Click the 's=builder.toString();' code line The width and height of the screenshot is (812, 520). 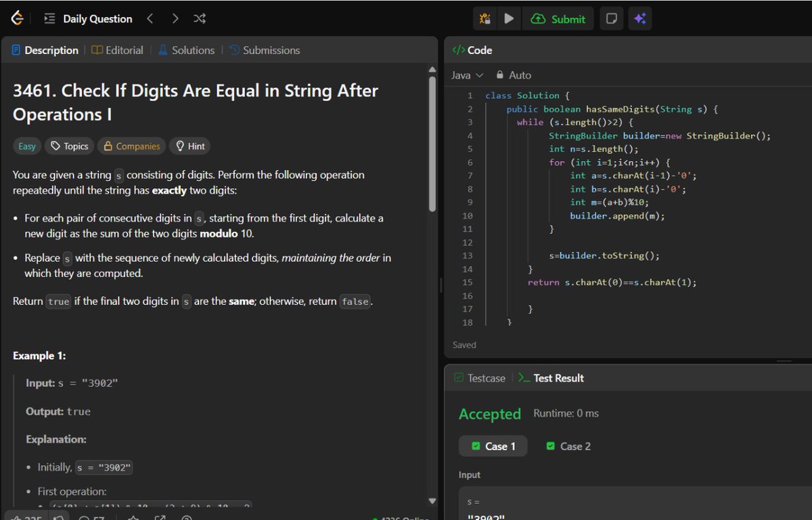604,256
